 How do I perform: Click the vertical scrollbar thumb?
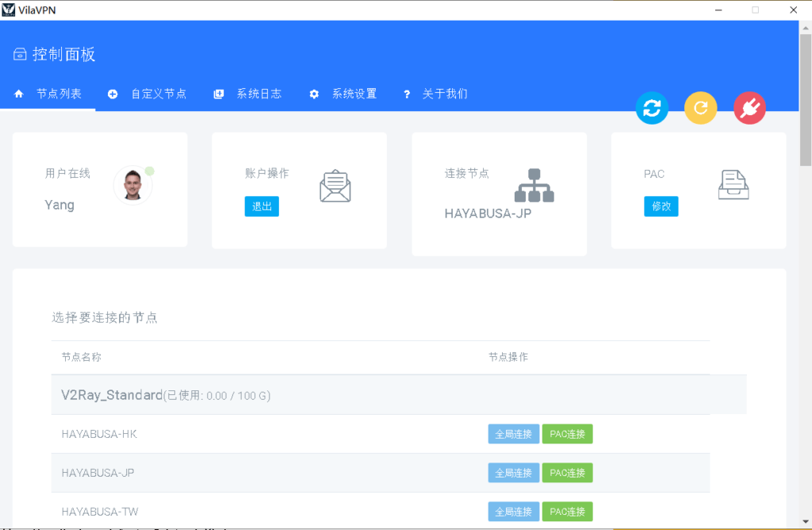pos(806,99)
